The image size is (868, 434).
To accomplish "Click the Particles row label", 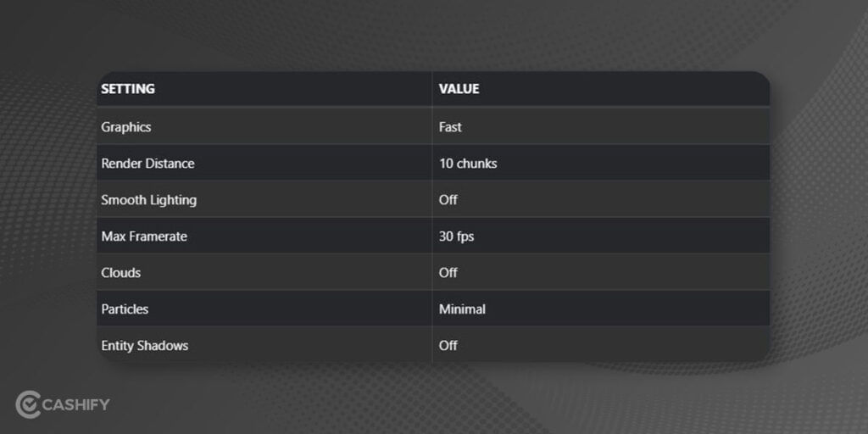I will pyautogui.click(x=125, y=309).
